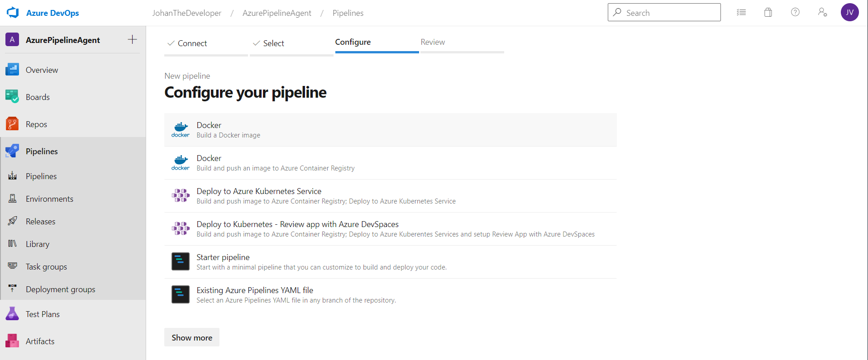Screen dimensions: 868x360
Task: Click the Task groups icon
Action: click(13, 266)
